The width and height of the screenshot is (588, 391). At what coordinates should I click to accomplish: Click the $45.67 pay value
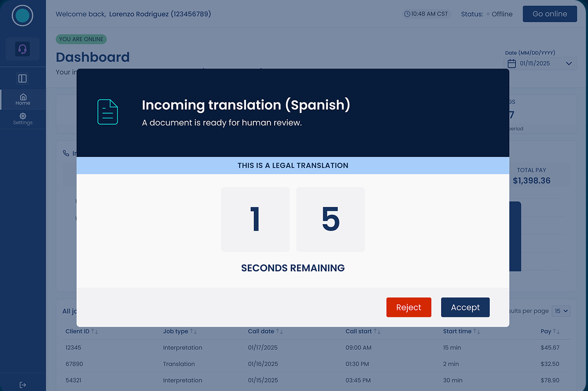550,348
